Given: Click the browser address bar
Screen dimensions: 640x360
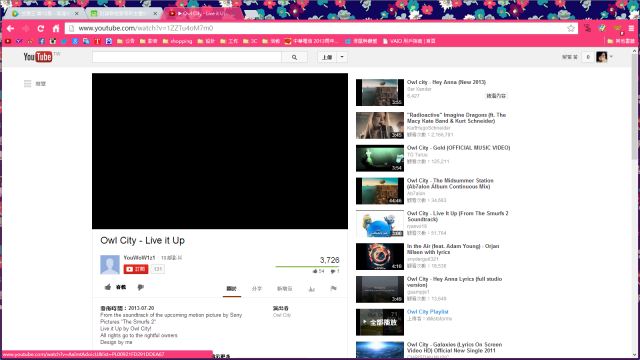Looking at the screenshot, I should [x=321, y=29].
